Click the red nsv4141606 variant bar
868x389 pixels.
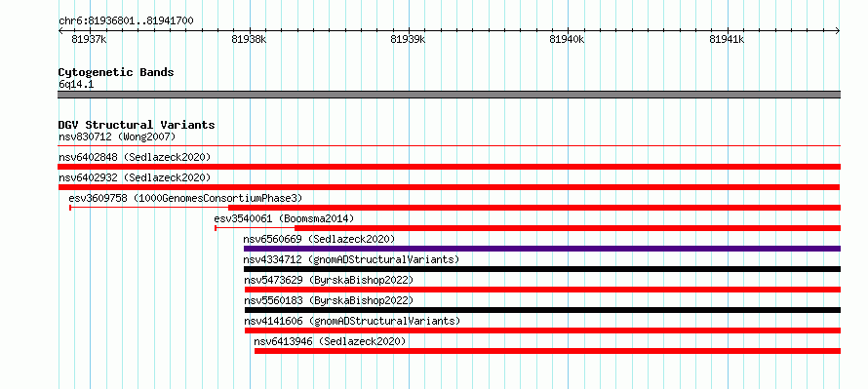542,331
